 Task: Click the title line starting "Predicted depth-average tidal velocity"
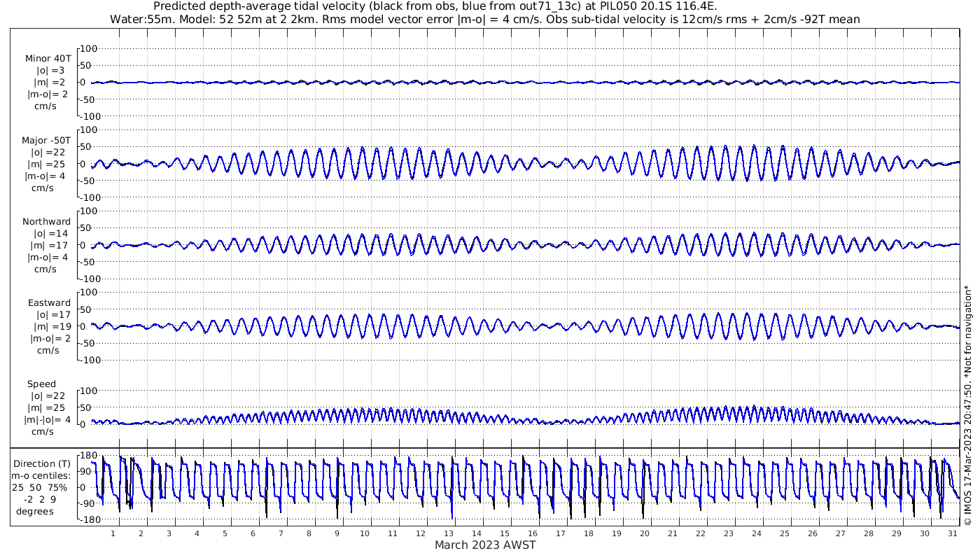[435, 7]
